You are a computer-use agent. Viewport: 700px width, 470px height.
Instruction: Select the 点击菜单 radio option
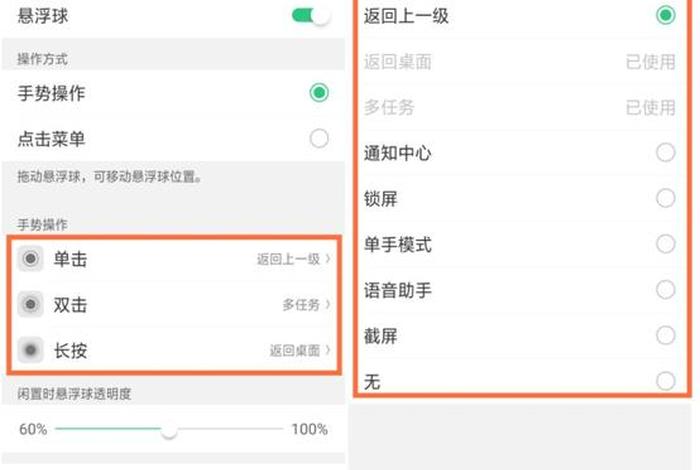(x=319, y=139)
